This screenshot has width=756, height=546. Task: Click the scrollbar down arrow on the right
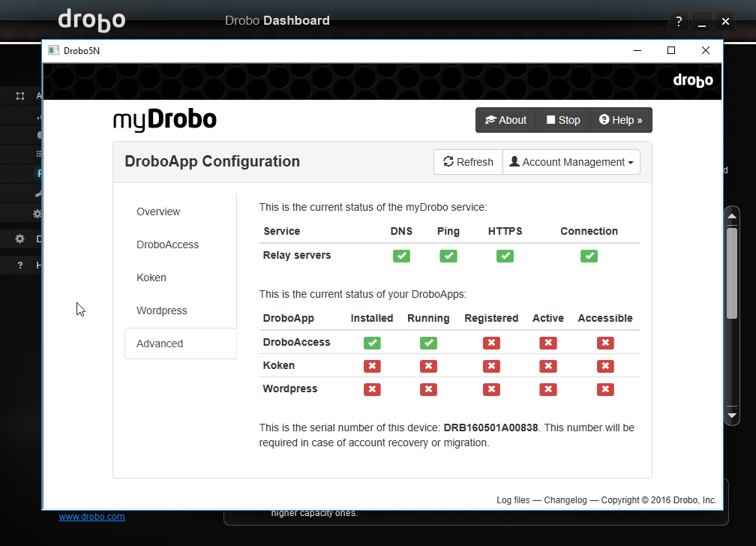(x=731, y=415)
